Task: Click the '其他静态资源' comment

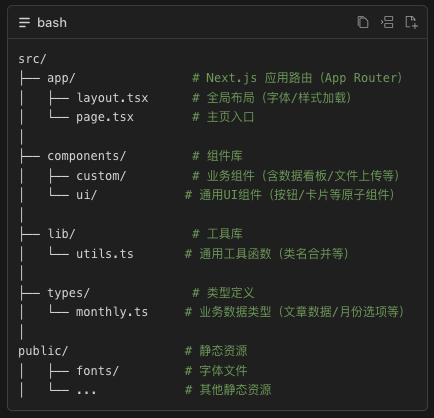Action: click(x=228, y=390)
